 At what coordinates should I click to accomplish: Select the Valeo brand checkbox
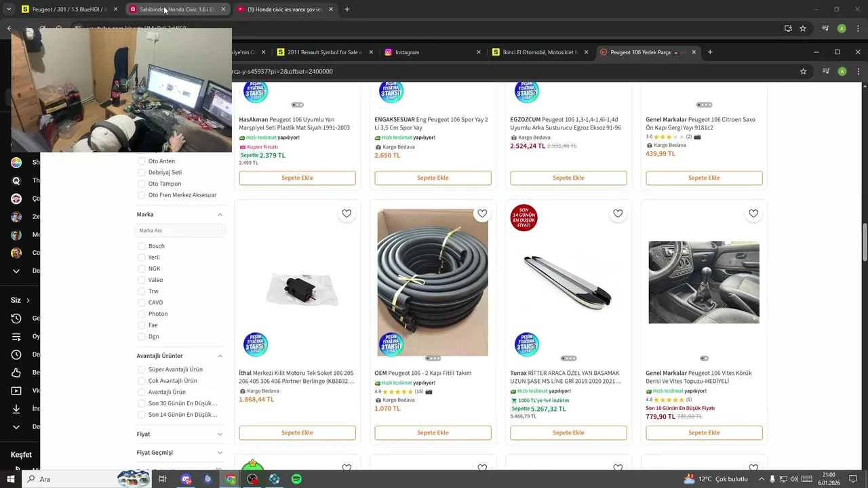141,280
